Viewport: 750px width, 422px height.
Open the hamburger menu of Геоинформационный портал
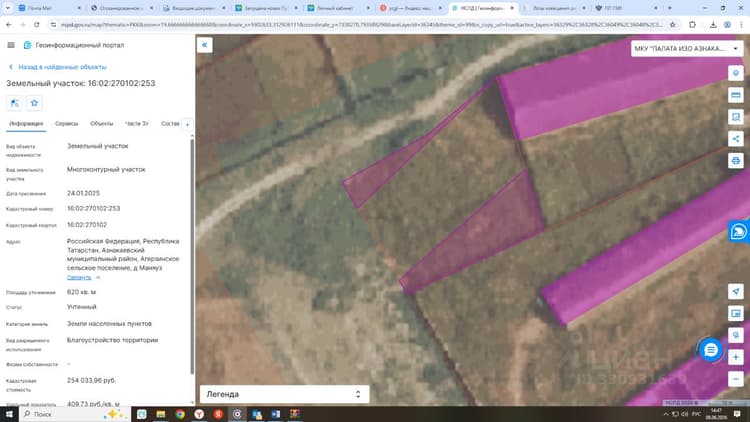11,45
